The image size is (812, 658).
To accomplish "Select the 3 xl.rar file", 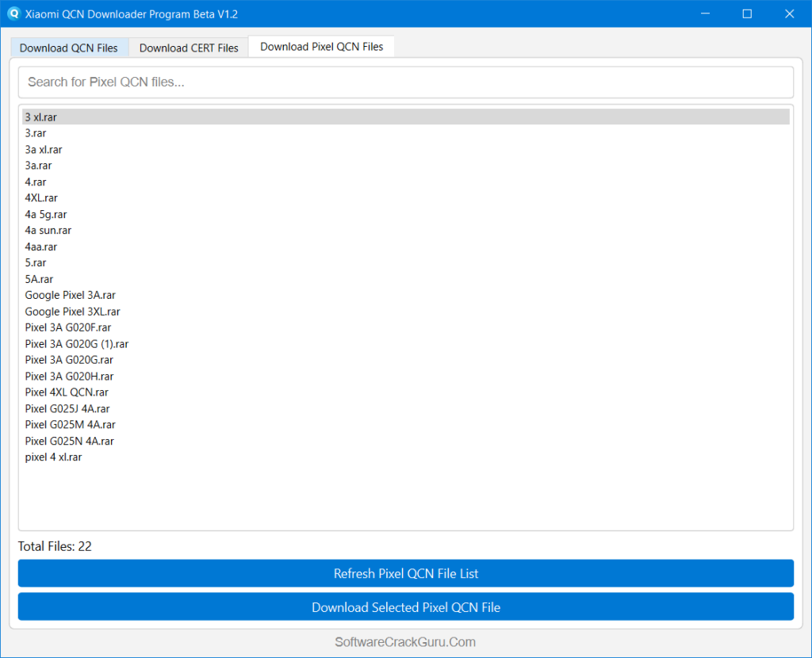I will (406, 117).
